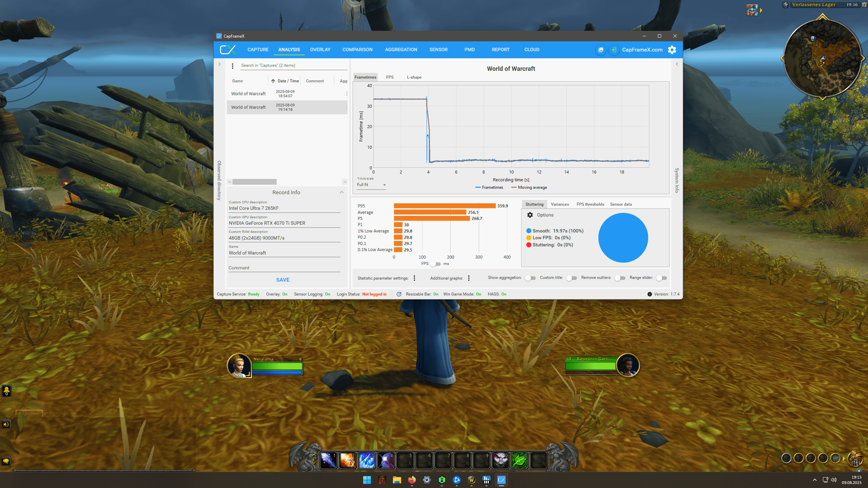The width and height of the screenshot is (868, 488).
Task: Click the screenshot icon in header
Action: point(601,50)
